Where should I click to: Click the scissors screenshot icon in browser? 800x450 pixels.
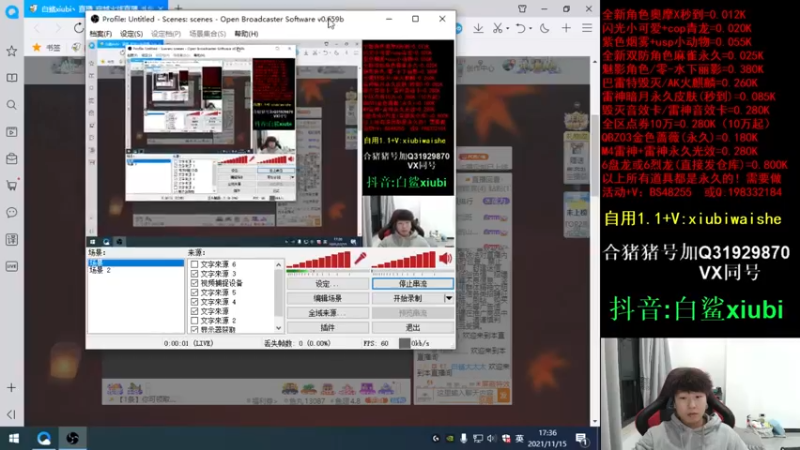tap(497, 29)
